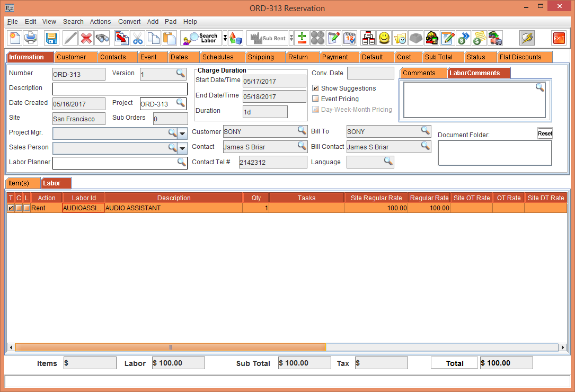Image resolution: width=575 pixels, height=392 pixels.
Task: Click the binoculars find icon
Action: (102, 38)
